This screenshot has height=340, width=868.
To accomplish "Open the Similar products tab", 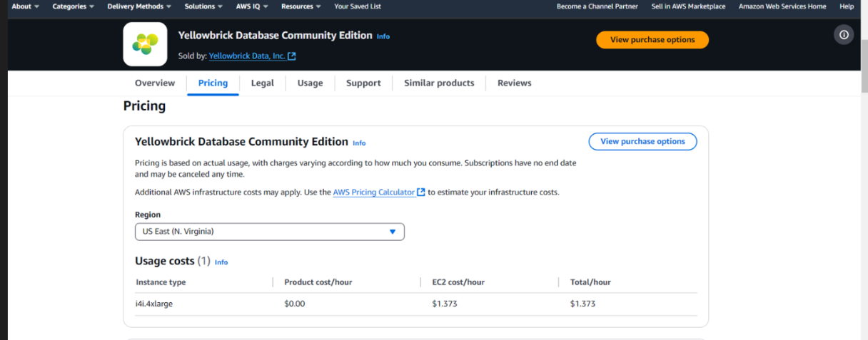I will click(439, 83).
